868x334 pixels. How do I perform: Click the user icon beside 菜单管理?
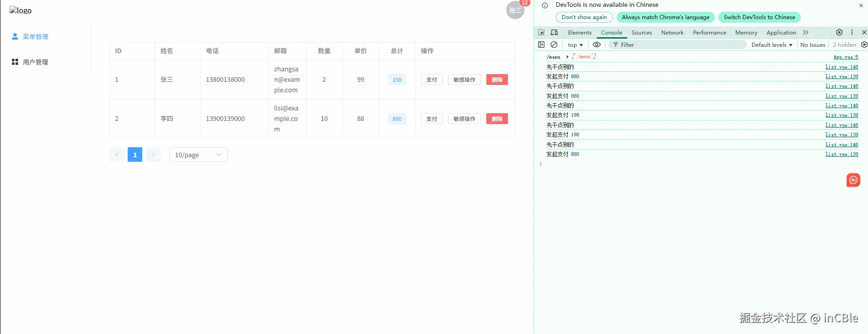pyautogui.click(x=15, y=36)
